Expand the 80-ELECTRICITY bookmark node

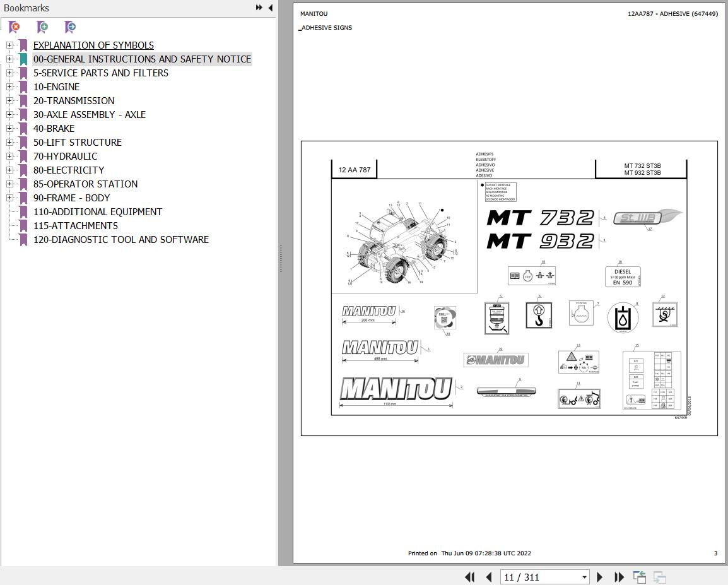click(x=9, y=170)
